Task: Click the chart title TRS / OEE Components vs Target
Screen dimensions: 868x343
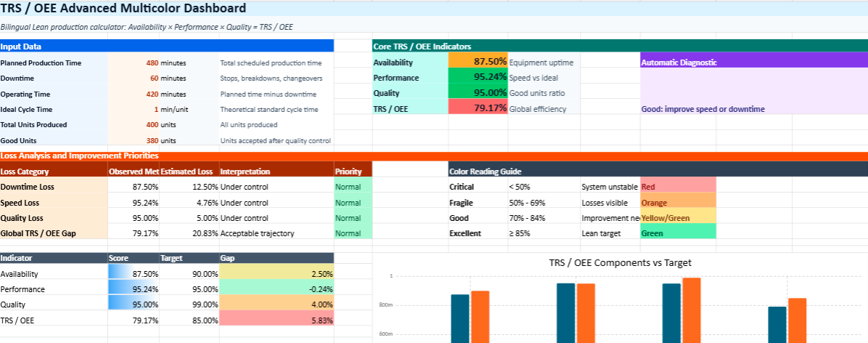Action: [x=620, y=263]
